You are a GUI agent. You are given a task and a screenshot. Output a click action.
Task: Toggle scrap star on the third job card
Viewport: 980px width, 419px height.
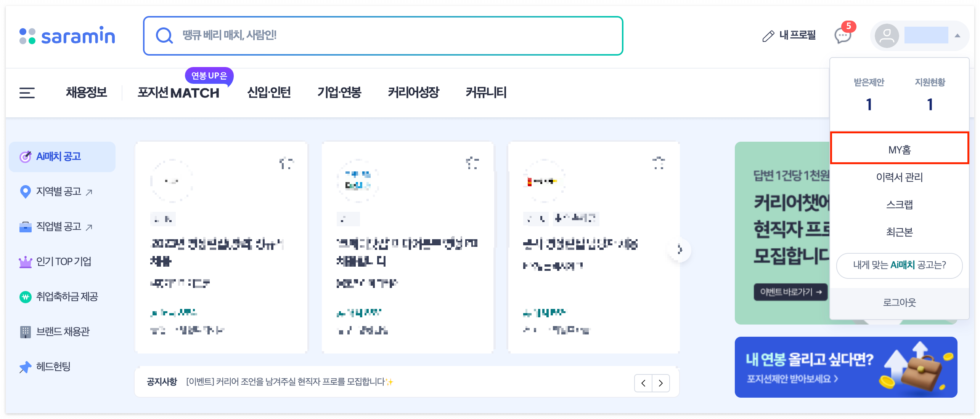tap(659, 163)
